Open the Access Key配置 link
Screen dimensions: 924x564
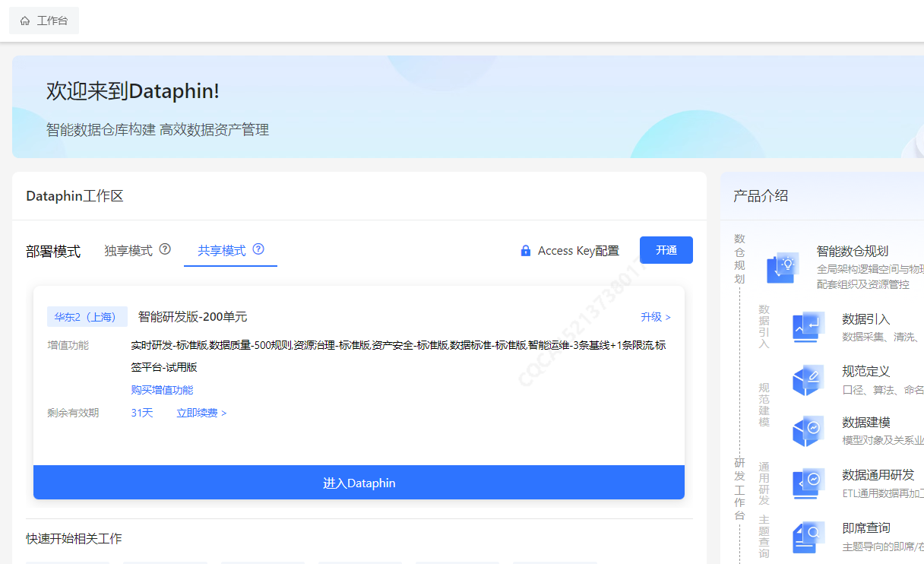(x=578, y=251)
